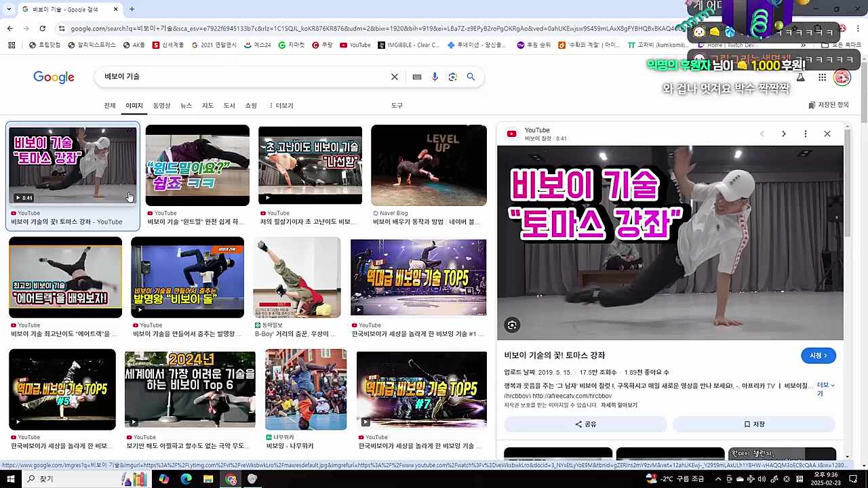The image size is (868, 488).
Task: Show hidden system tray icons chevron
Action: click(718, 479)
